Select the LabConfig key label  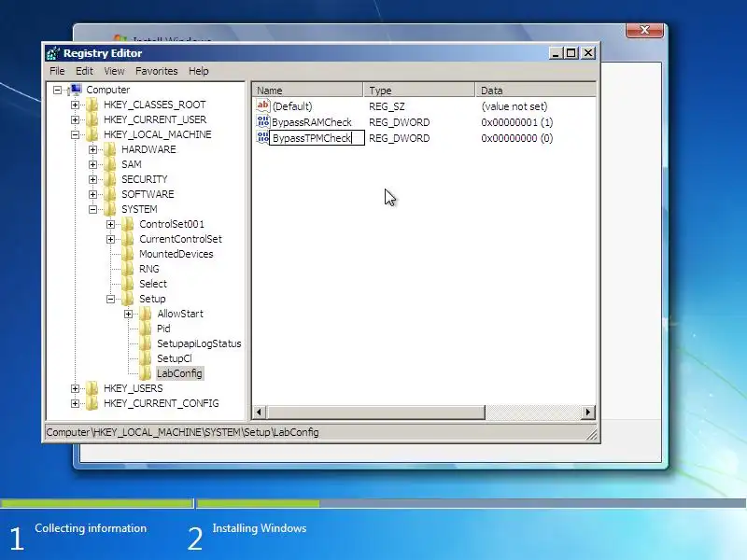coord(179,373)
